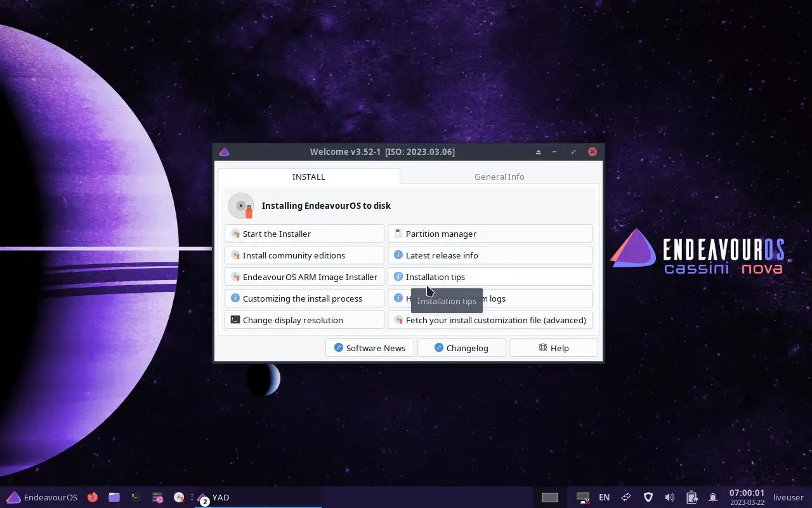Minimize the Welcome window
This screenshot has height=508, width=812.
click(554, 152)
